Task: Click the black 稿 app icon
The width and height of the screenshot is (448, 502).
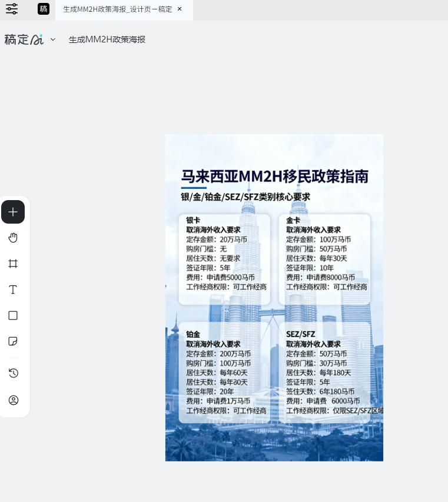Action: 44,9
